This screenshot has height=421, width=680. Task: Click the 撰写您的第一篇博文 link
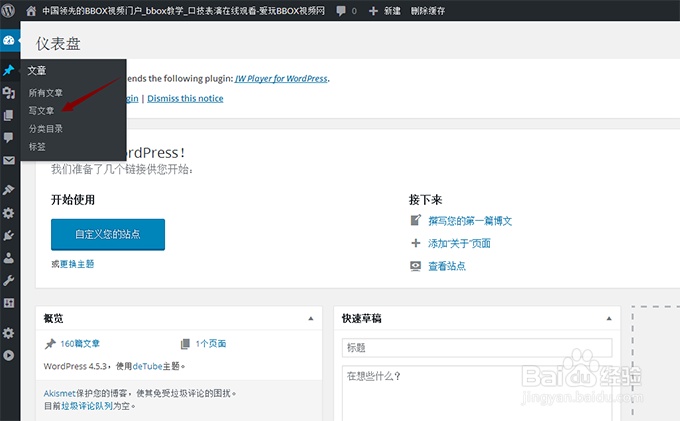(x=470, y=221)
